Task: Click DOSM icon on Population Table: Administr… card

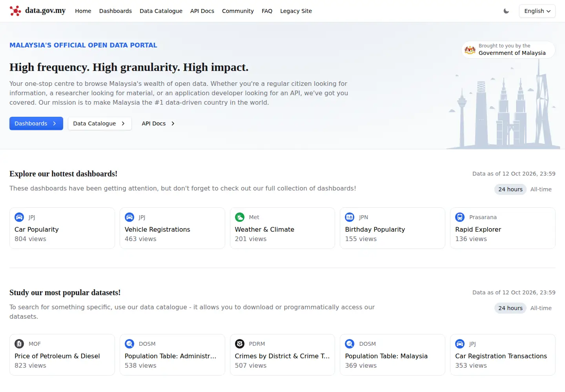Action: 129,344
